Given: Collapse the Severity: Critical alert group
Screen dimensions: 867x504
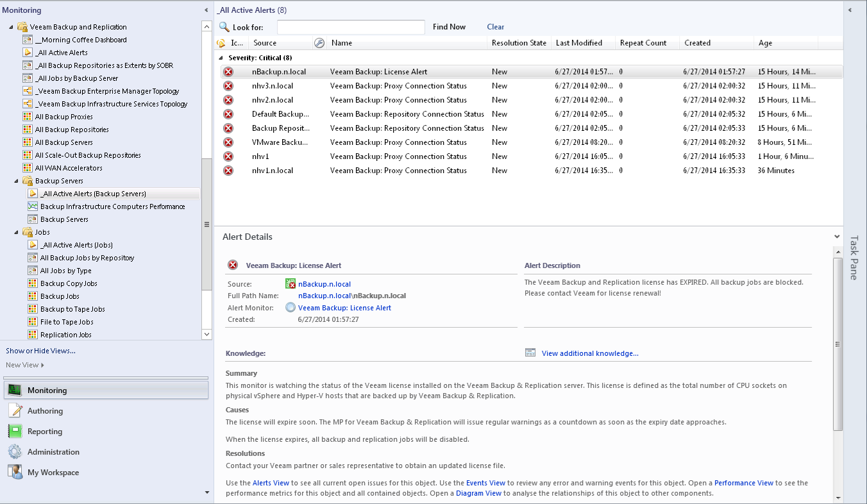Looking at the screenshot, I should point(222,58).
